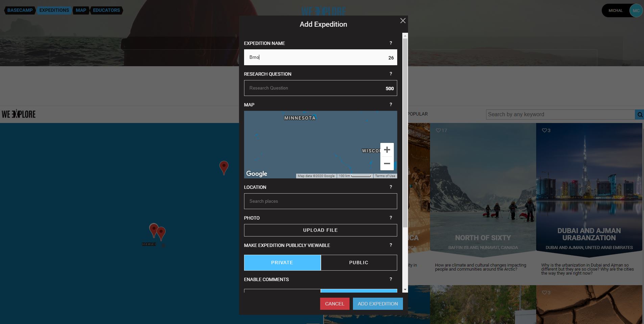Show help for Location field

391,187
